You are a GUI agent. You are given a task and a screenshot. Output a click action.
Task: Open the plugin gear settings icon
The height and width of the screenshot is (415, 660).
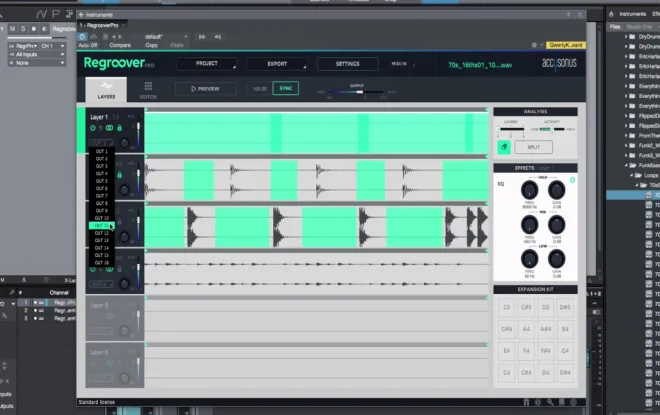point(534,45)
